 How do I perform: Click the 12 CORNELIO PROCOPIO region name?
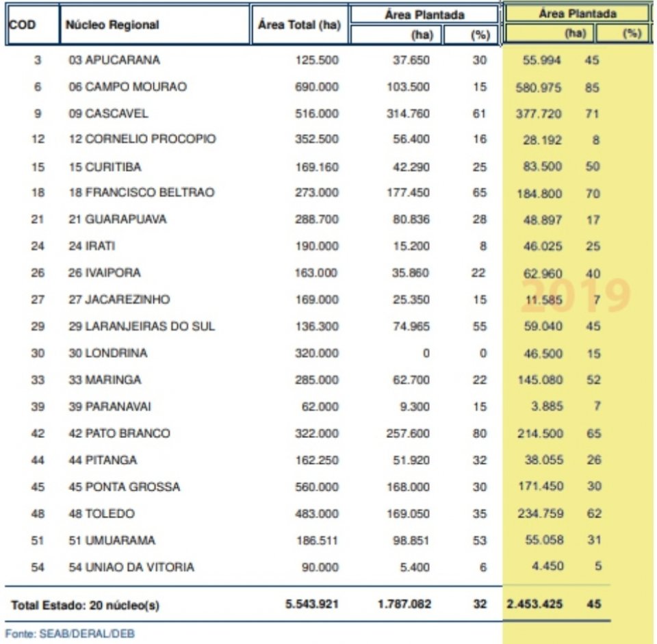(x=142, y=139)
